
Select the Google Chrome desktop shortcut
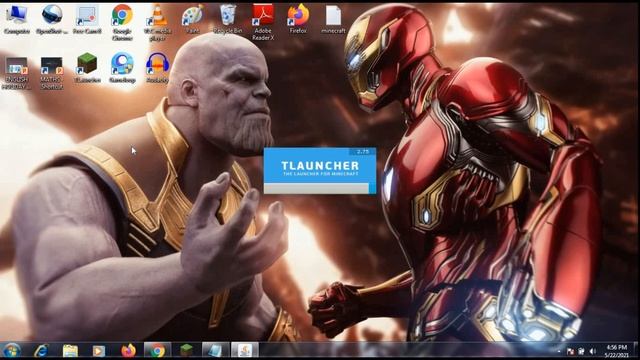click(x=122, y=22)
